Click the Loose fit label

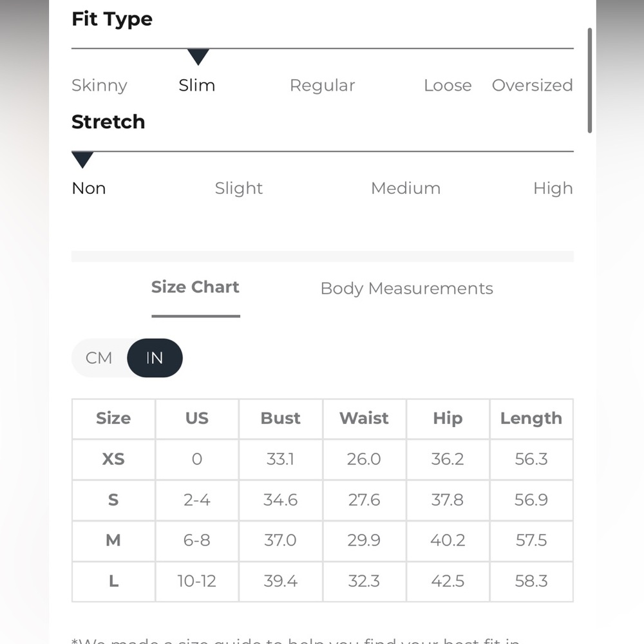pyautogui.click(x=448, y=85)
